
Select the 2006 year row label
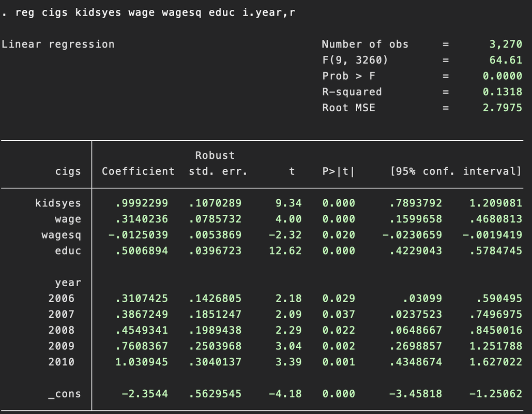tap(62, 299)
